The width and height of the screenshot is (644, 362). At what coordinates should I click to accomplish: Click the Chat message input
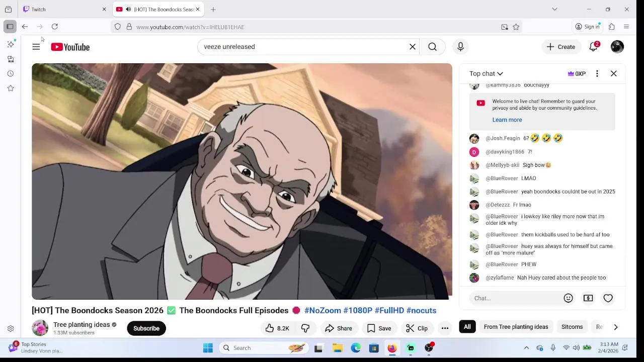(x=514, y=298)
